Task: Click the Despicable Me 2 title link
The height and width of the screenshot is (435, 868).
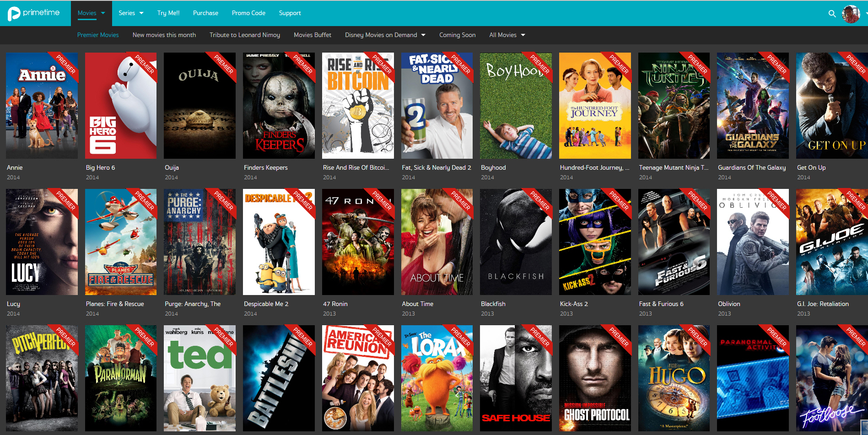Action: click(266, 304)
